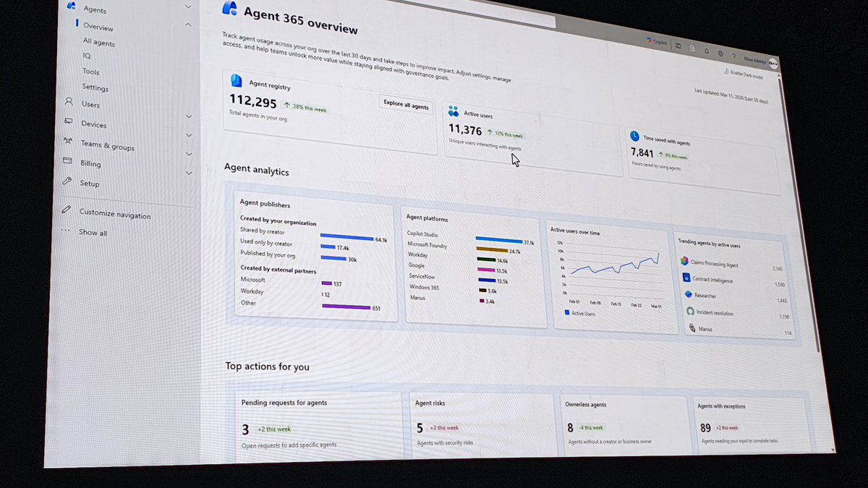Open the Klaus account avatar
868x488 pixels.
pos(773,63)
